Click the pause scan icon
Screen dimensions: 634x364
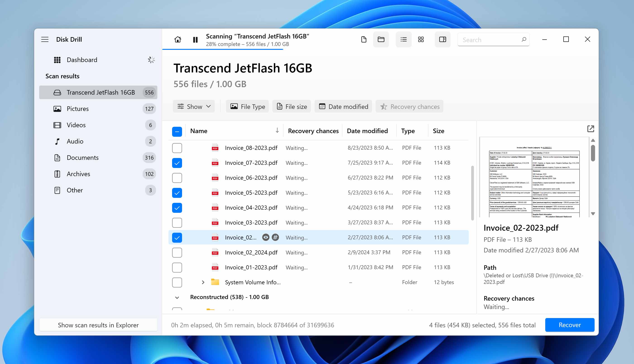coord(195,40)
